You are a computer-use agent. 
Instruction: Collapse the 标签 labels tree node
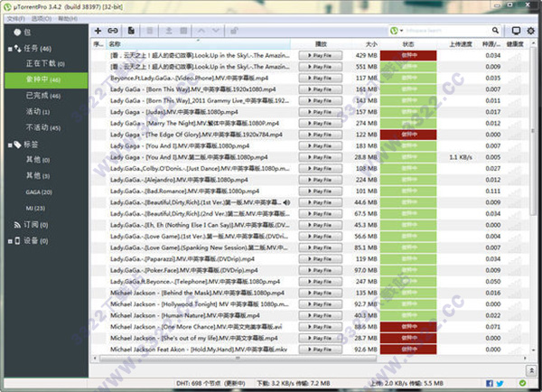point(10,145)
